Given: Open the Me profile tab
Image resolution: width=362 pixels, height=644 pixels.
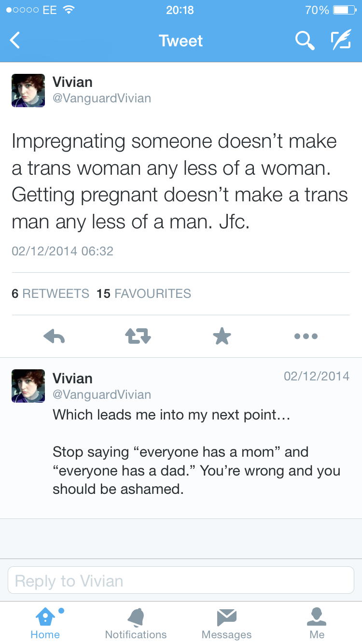Looking at the screenshot, I should coord(317,623).
